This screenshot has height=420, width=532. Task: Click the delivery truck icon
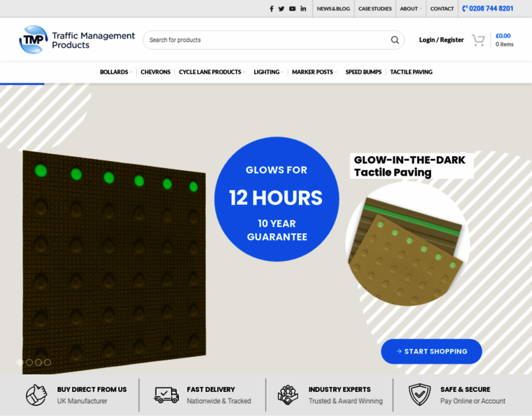(167, 395)
